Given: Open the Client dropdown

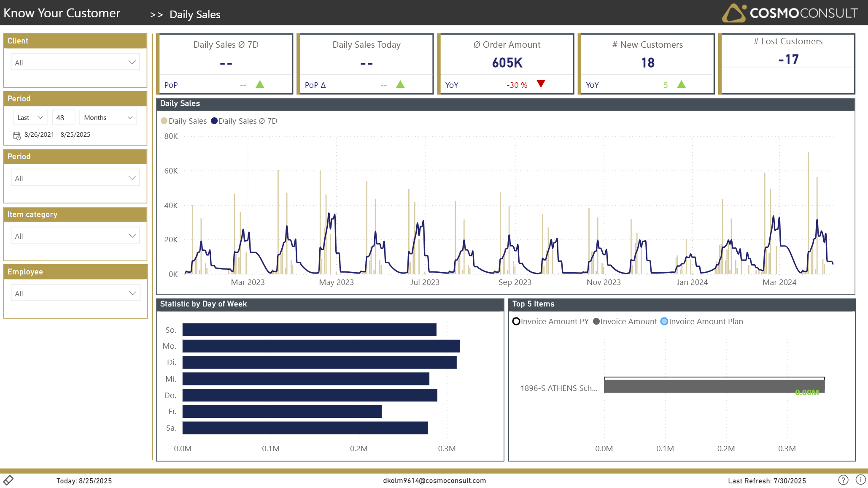Looking at the screenshot, I should coord(75,62).
